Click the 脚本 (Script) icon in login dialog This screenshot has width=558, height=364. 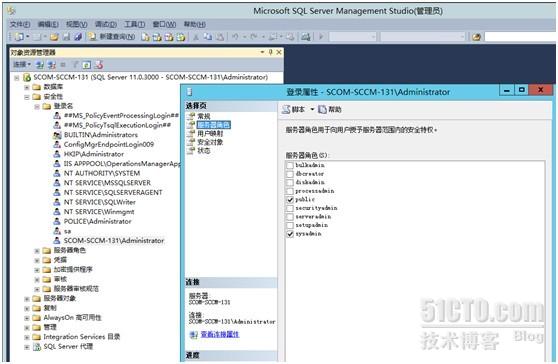coord(286,109)
